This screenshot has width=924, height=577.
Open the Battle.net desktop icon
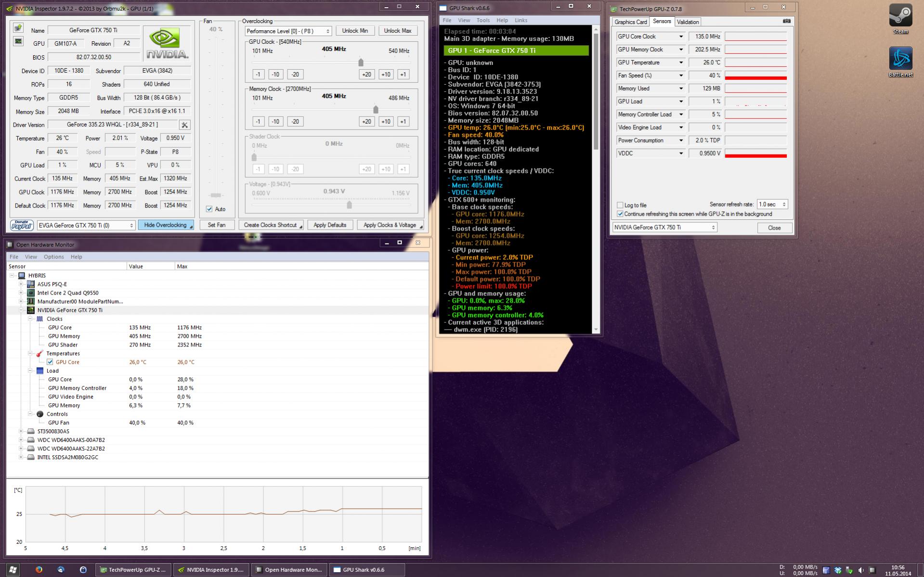[900, 62]
